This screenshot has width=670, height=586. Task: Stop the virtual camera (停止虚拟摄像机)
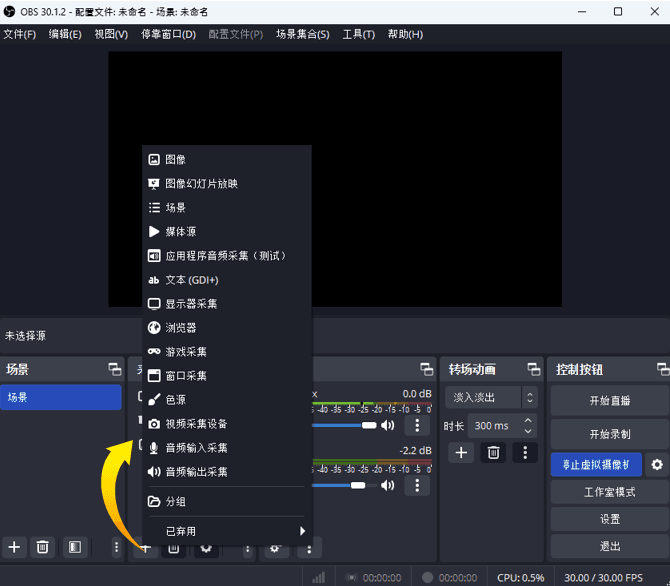point(596,465)
